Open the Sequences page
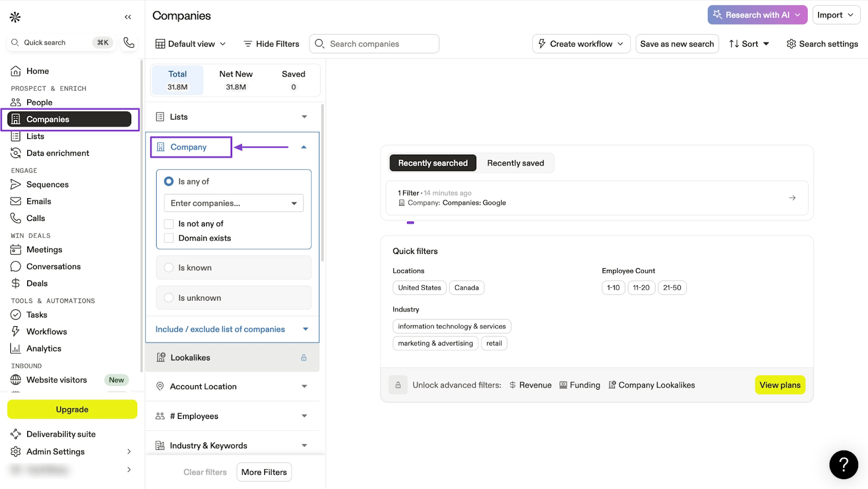The height and width of the screenshot is (489, 868). click(47, 185)
